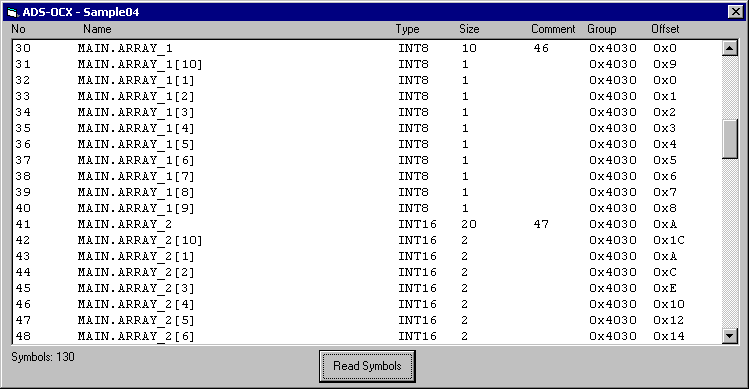The height and width of the screenshot is (389, 749).
Task: Select the MAIN.ARRAY_2[2] entry
Action: [136, 272]
